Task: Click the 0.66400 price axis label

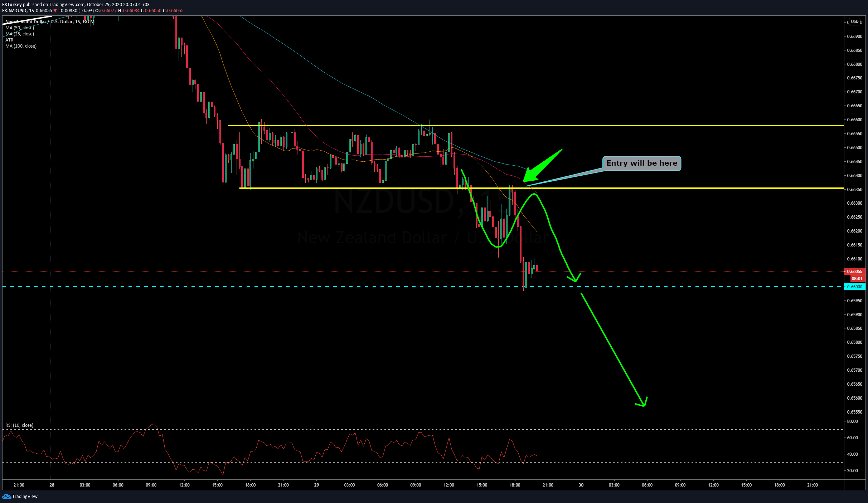Action: 854,176
